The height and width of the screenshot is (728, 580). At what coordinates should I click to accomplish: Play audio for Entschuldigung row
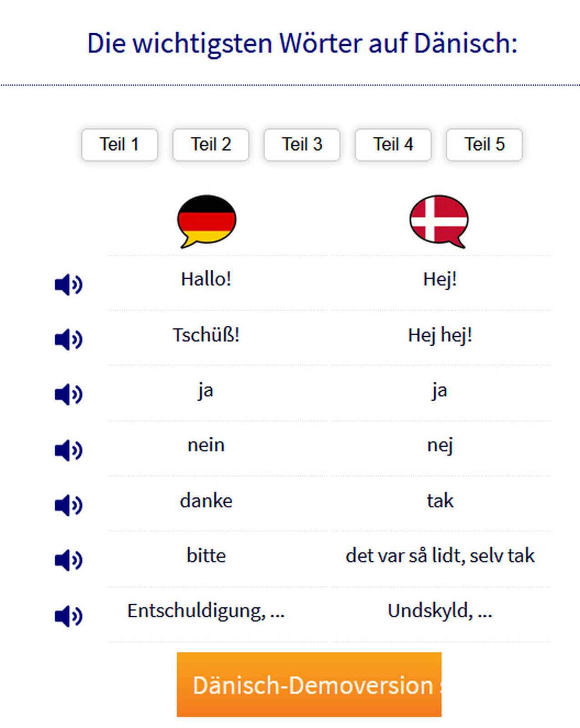click(x=68, y=616)
